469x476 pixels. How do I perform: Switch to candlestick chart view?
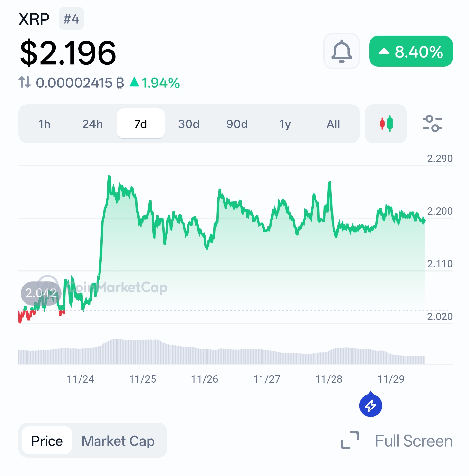pyautogui.click(x=386, y=124)
